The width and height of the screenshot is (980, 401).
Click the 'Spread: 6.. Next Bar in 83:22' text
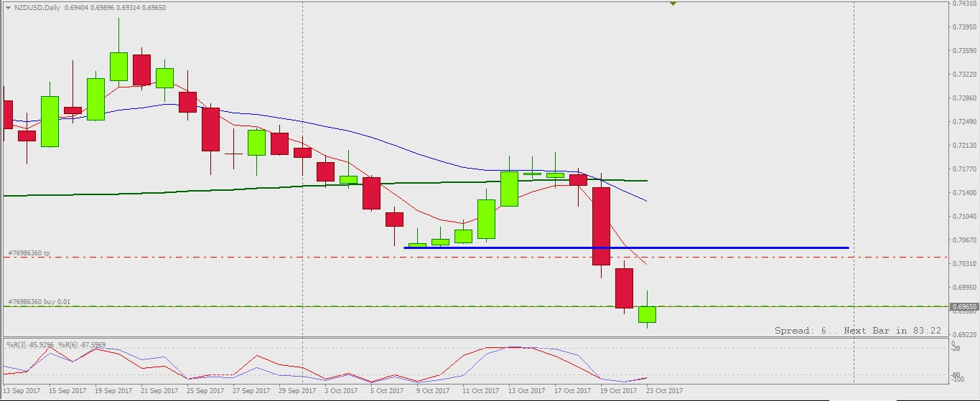[858, 331]
